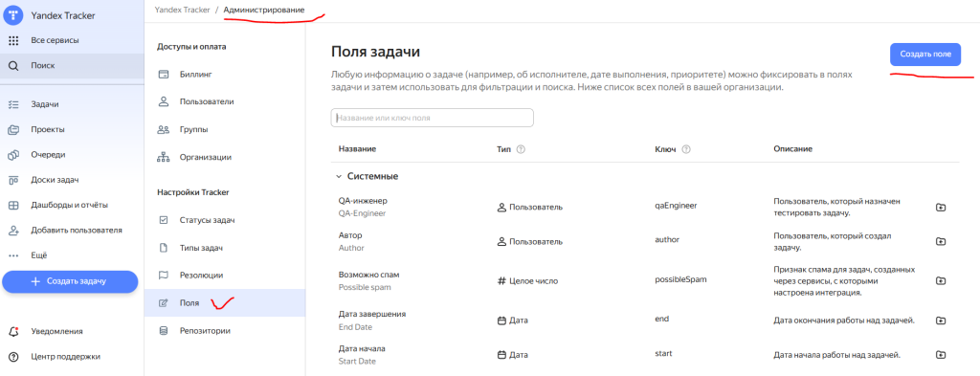
Task: Click folder icon in Возможно спам row
Action: [941, 281]
